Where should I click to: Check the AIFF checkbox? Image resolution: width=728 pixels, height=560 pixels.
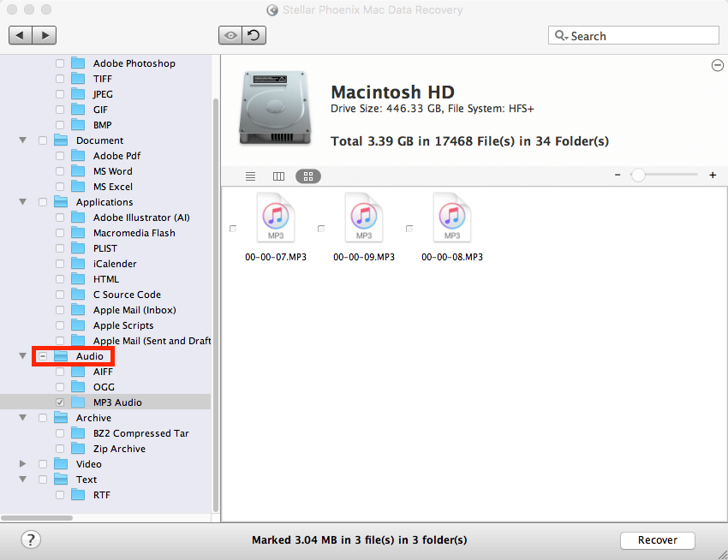tap(60, 372)
